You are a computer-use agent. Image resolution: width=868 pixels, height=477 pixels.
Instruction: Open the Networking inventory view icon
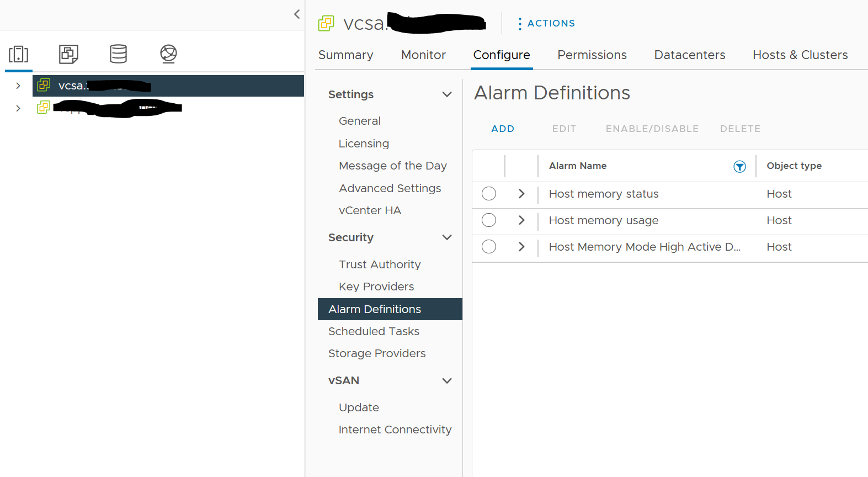(x=168, y=54)
